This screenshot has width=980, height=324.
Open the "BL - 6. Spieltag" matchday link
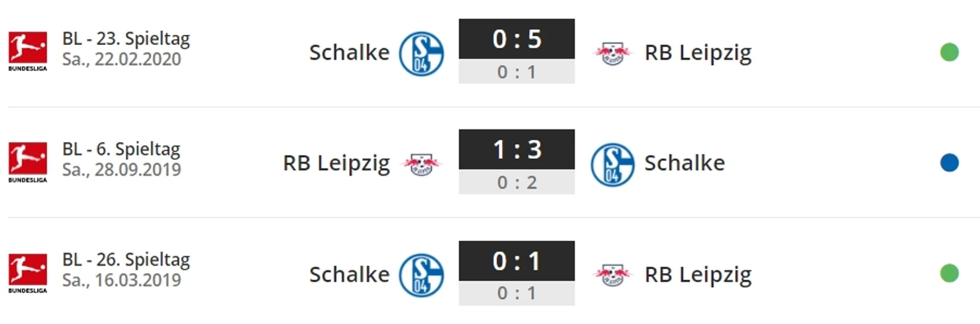pyautogui.click(x=121, y=149)
